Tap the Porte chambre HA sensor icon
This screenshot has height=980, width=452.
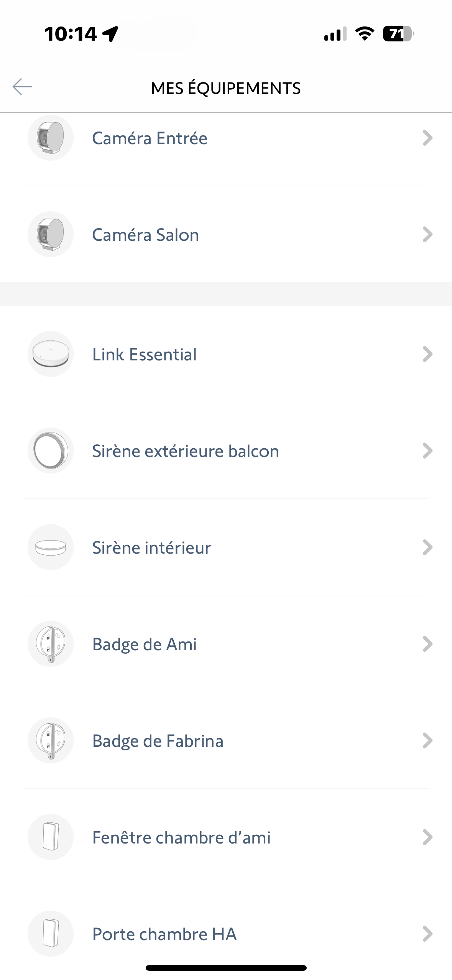coord(51,934)
